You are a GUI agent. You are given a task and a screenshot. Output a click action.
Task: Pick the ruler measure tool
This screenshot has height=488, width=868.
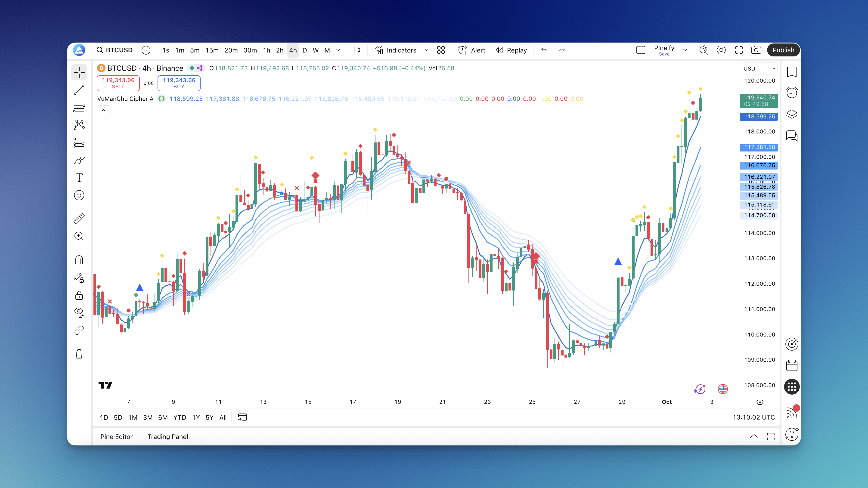(79, 219)
